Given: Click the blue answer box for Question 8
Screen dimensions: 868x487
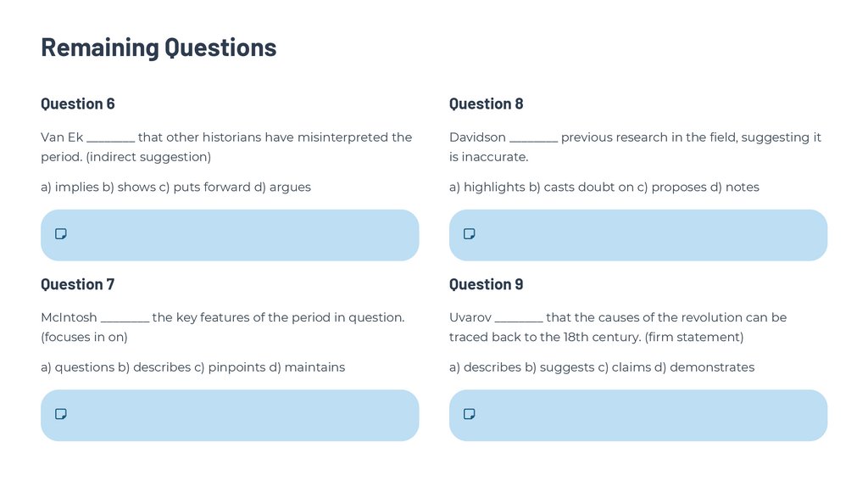Looking at the screenshot, I should tap(638, 235).
